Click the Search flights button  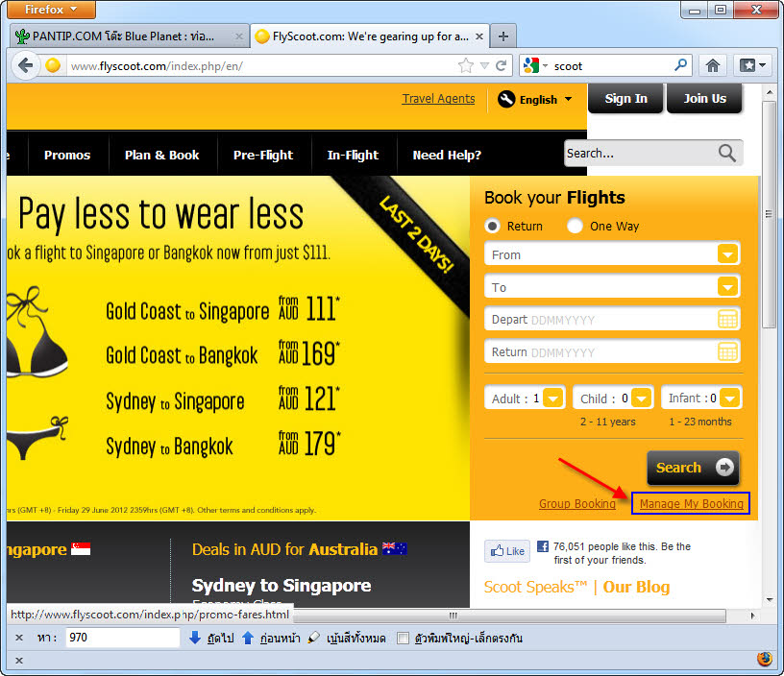pos(693,468)
